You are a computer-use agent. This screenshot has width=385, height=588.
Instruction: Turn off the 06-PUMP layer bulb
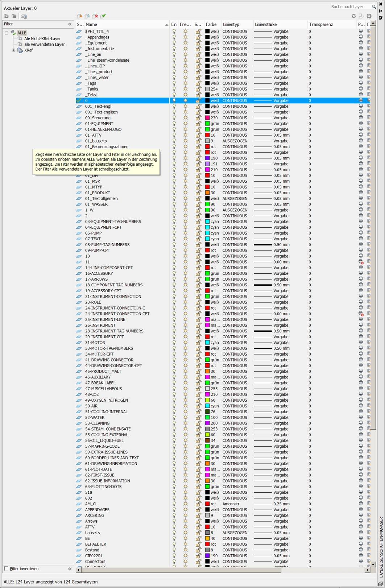coord(174,233)
